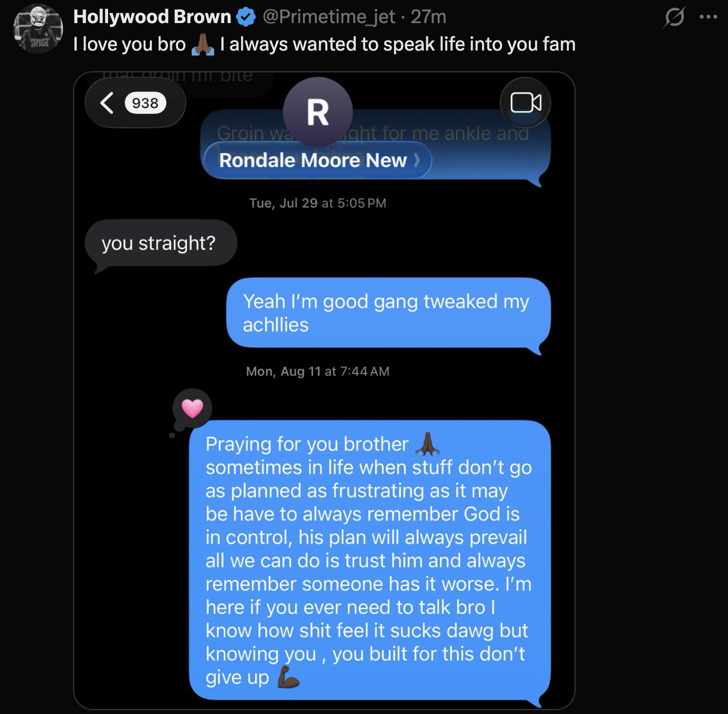
Task: Click the "Mon, Aug 11 at 7:44 AM" timestamp
Action: point(318,371)
